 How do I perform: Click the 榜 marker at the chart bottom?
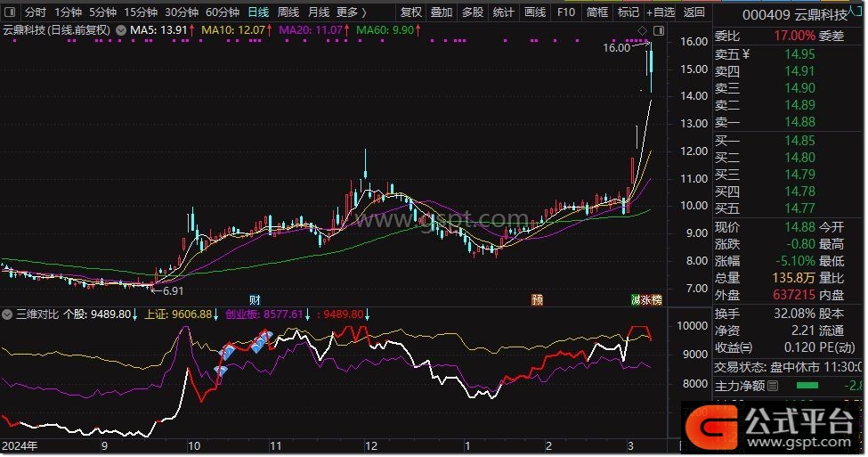tap(656, 299)
